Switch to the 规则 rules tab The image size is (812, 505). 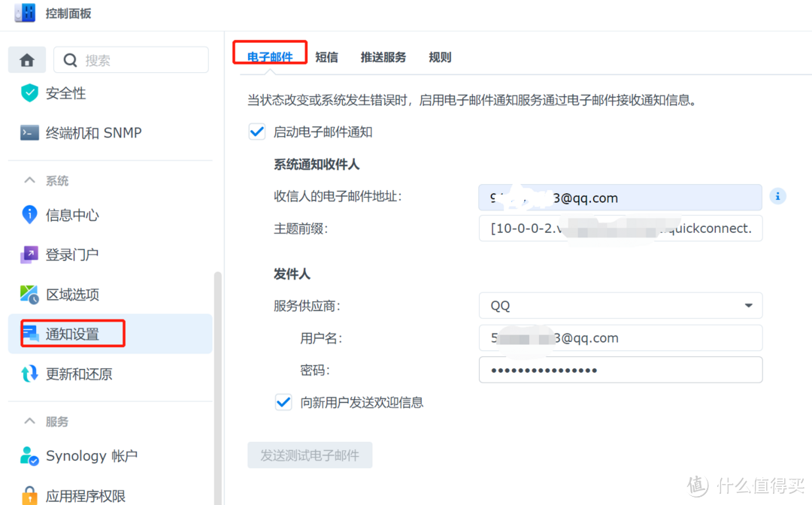pos(439,56)
